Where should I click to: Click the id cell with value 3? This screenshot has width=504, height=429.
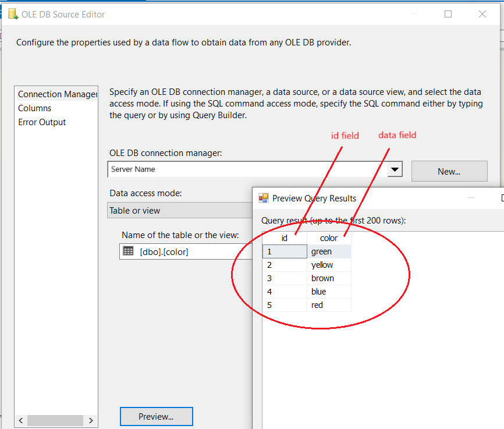(x=285, y=278)
